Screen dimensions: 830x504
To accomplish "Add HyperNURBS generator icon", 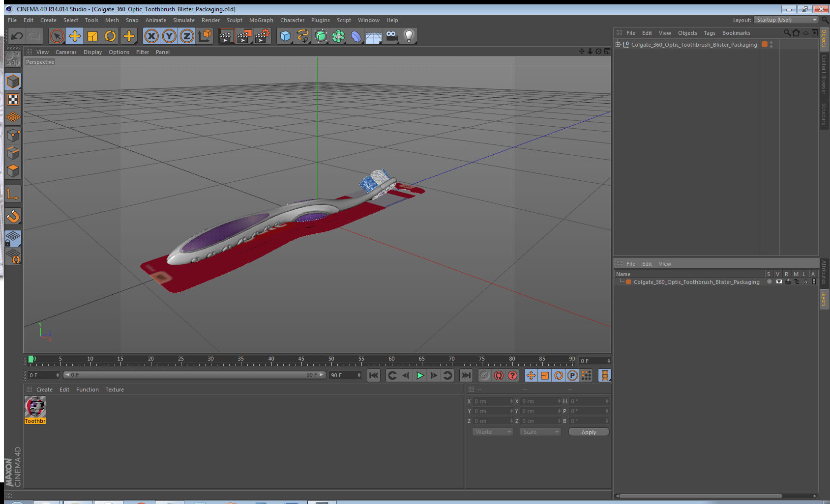I will pyautogui.click(x=321, y=36).
